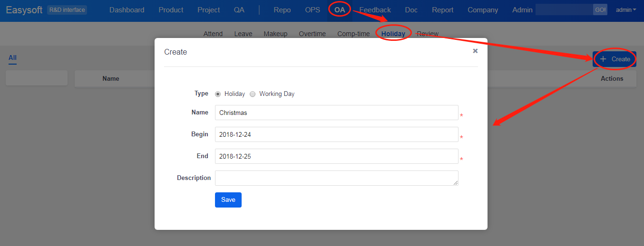This screenshot has width=644, height=246.
Task: Open the Overtime tab
Action: [312, 34]
